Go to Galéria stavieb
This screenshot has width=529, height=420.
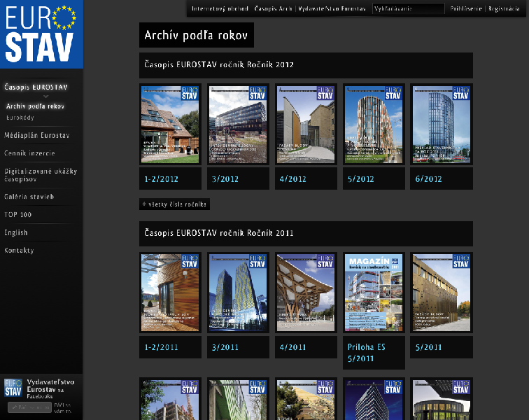coord(29,197)
